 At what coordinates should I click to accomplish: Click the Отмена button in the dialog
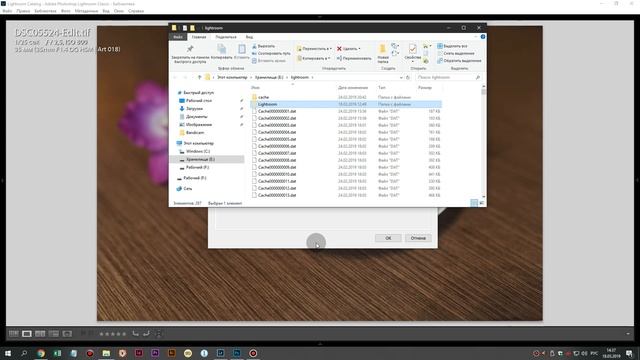(x=418, y=238)
